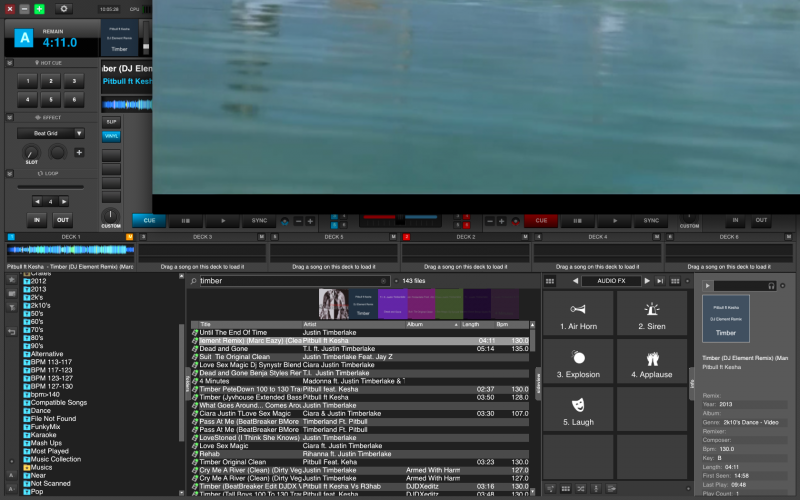
Task: Toggle the SLIP mode button
Action: pyautogui.click(x=111, y=121)
